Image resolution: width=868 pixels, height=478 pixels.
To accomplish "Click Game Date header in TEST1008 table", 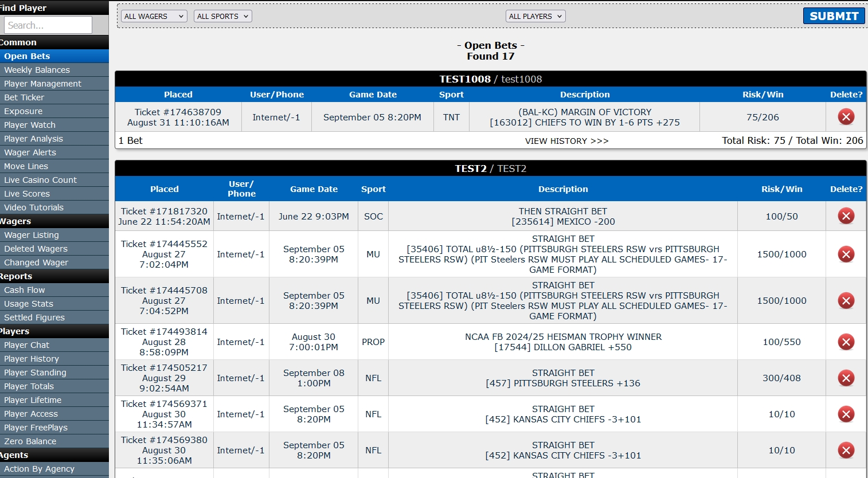I will pos(373,95).
